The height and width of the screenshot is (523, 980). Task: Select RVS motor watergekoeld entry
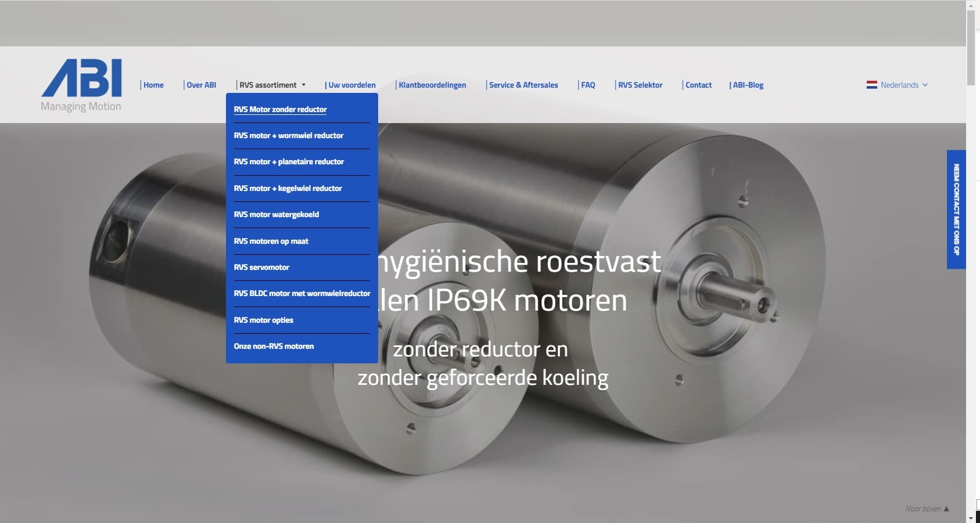[276, 214]
